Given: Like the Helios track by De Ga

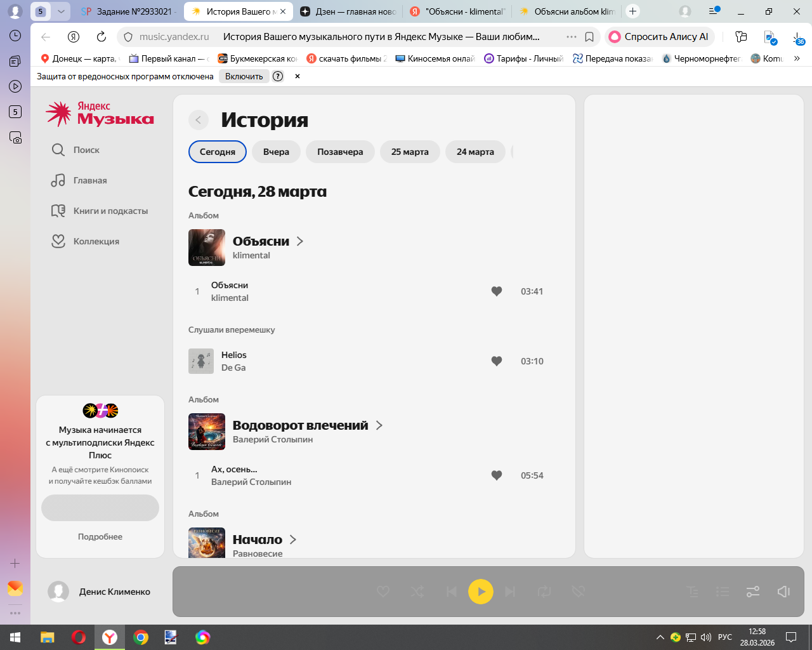Looking at the screenshot, I should point(497,361).
